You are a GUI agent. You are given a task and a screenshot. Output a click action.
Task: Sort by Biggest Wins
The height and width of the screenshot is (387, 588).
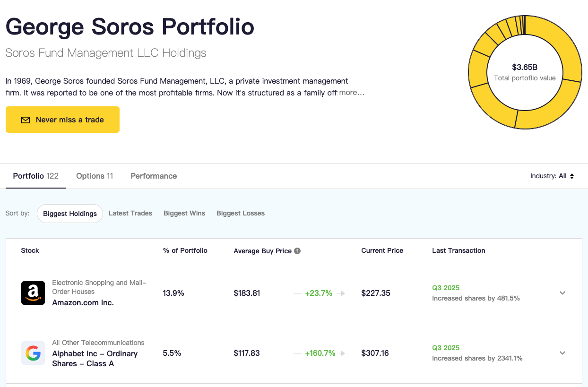point(184,214)
